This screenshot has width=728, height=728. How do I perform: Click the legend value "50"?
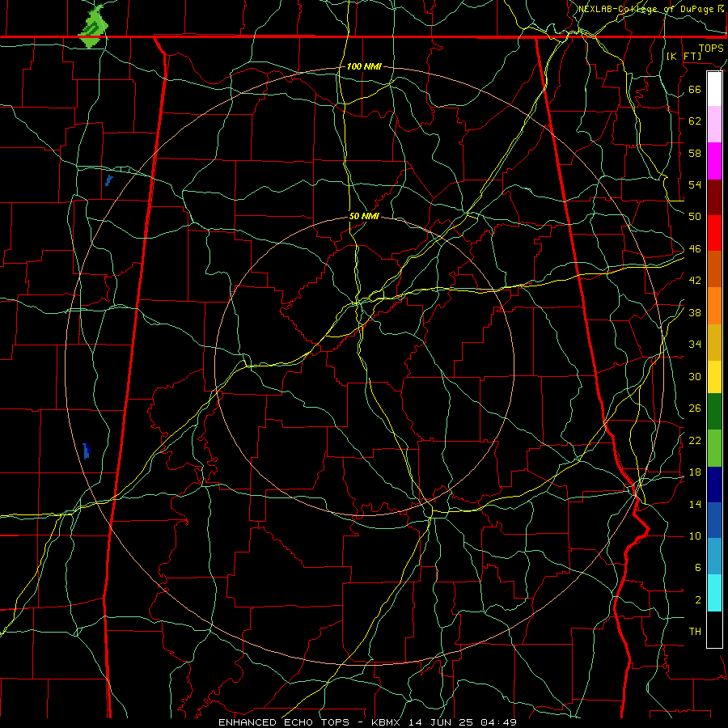pos(695,216)
